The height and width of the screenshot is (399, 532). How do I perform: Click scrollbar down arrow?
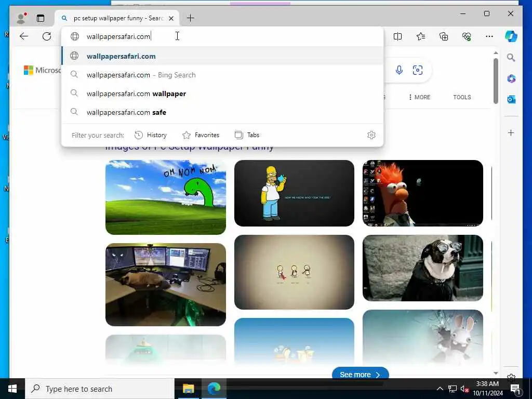[x=496, y=373]
